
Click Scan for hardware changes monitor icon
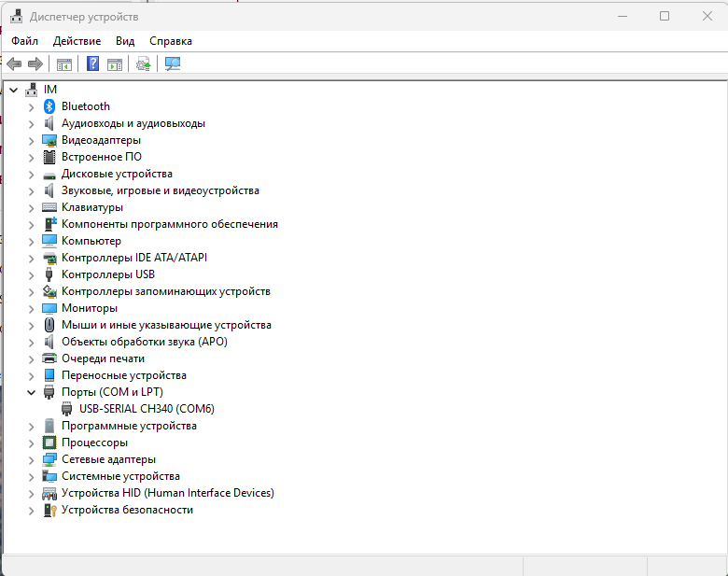tap(173, 63)
